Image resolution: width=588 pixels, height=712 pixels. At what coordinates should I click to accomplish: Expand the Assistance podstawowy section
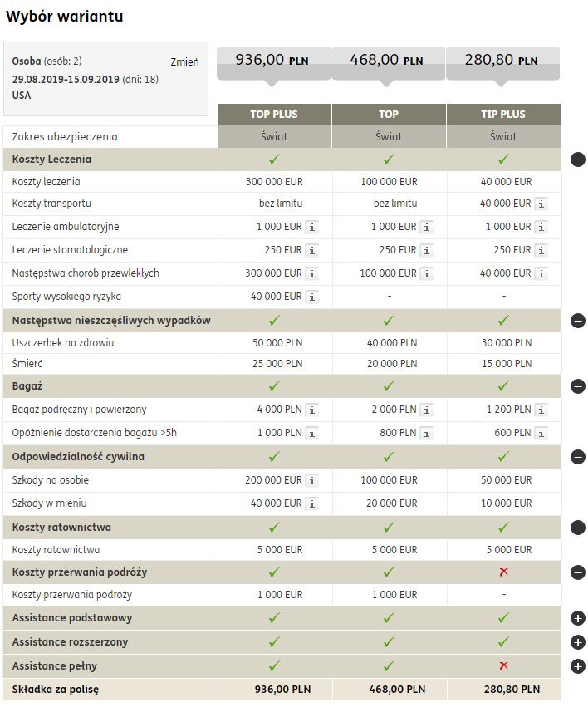577,618
